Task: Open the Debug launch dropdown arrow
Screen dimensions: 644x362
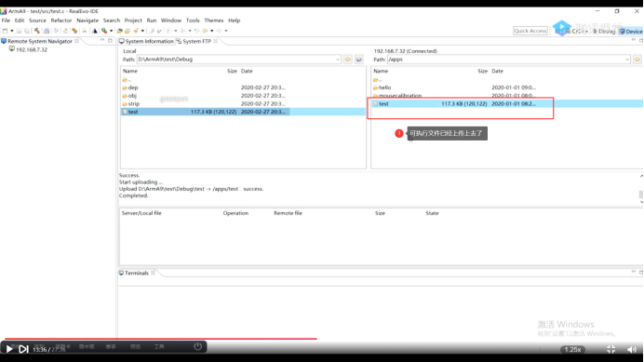Action: 111,31
